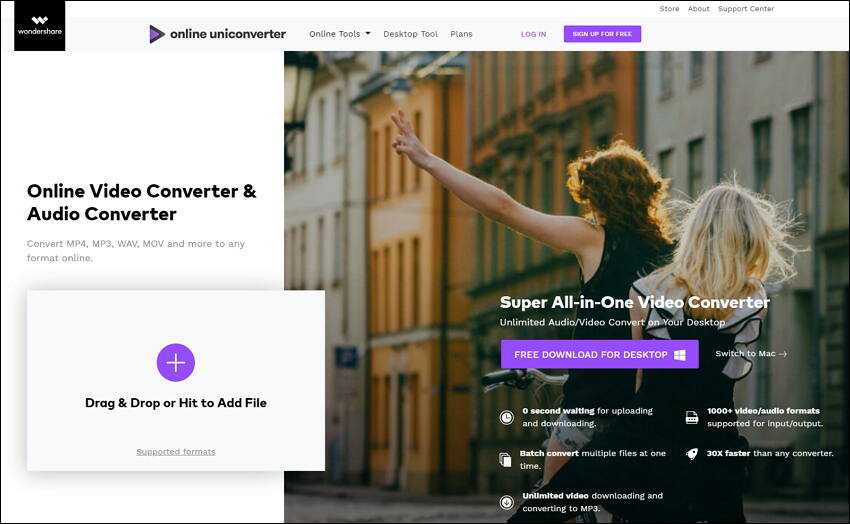The image size is (850, 524).
Task: Click the Windows logo on download button
Action: coord(680,354)
